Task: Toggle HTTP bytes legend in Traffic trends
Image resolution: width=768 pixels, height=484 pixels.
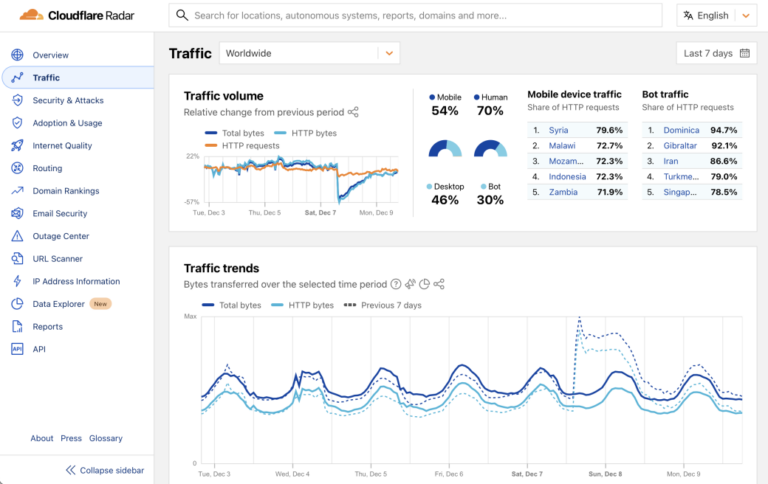Action: (302, 305)
